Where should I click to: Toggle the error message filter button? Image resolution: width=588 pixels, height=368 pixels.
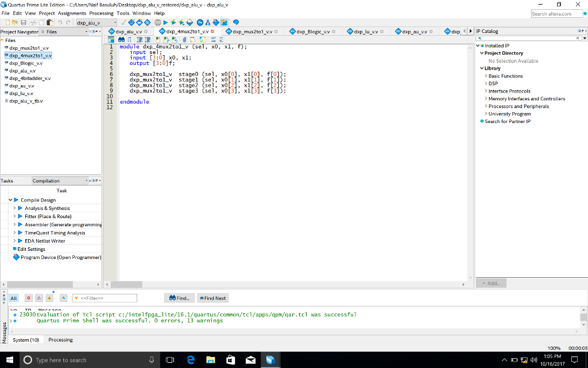pos(28,298)
